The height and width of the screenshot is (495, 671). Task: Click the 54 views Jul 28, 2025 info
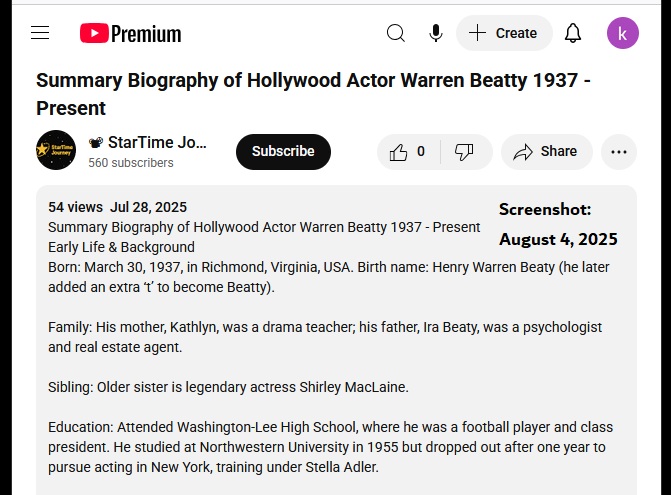[x=117, y=207]
